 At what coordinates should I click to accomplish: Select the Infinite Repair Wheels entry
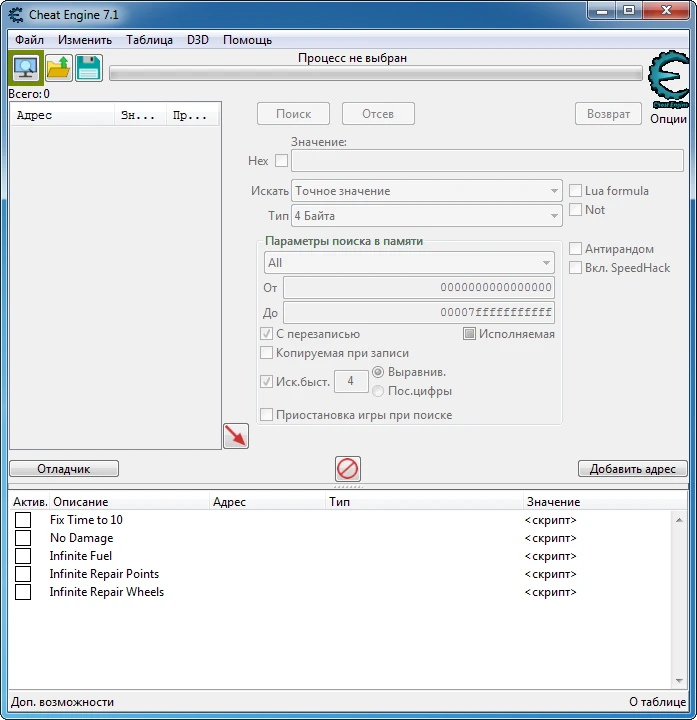[x=107, y=592]
